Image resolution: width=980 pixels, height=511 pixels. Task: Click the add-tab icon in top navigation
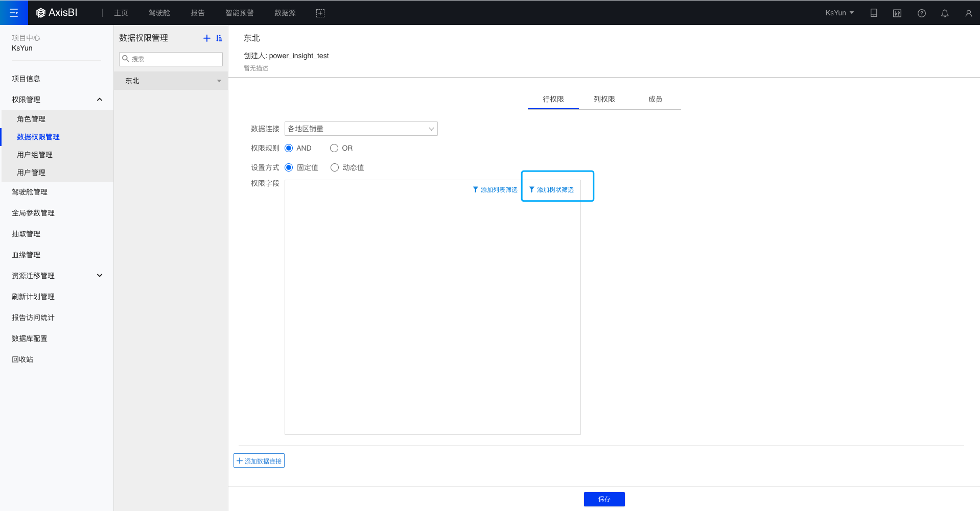pyautogui.click(x=320, y=13)
